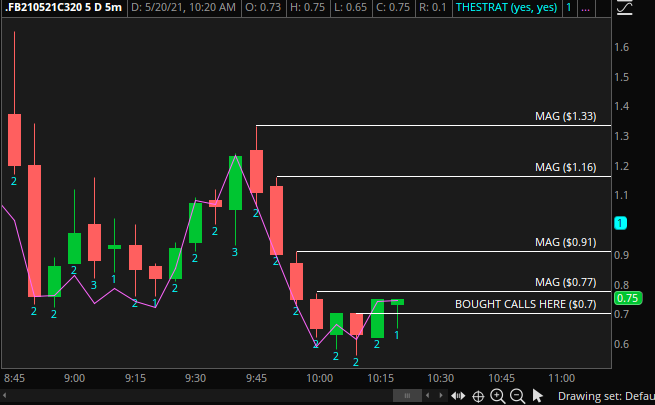Click the pink ellipsis after THESTRAT value
The image size is (655, 405).
pyautogui.click(x=586, y=8)
